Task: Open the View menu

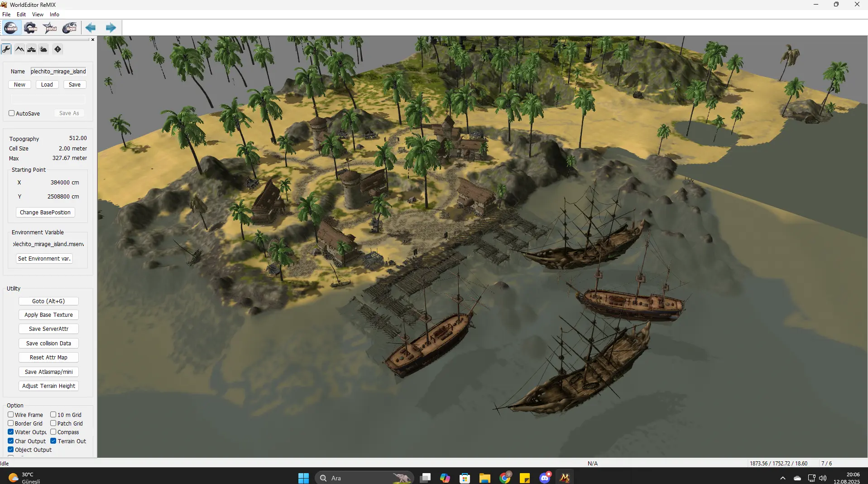Action: tap(38, 14)
